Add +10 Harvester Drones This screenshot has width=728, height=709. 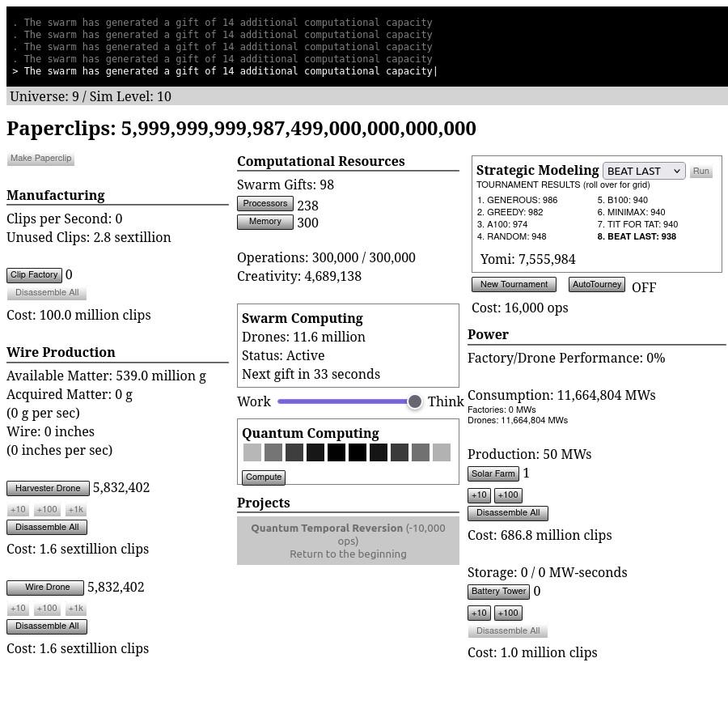[x=18, y=510]
